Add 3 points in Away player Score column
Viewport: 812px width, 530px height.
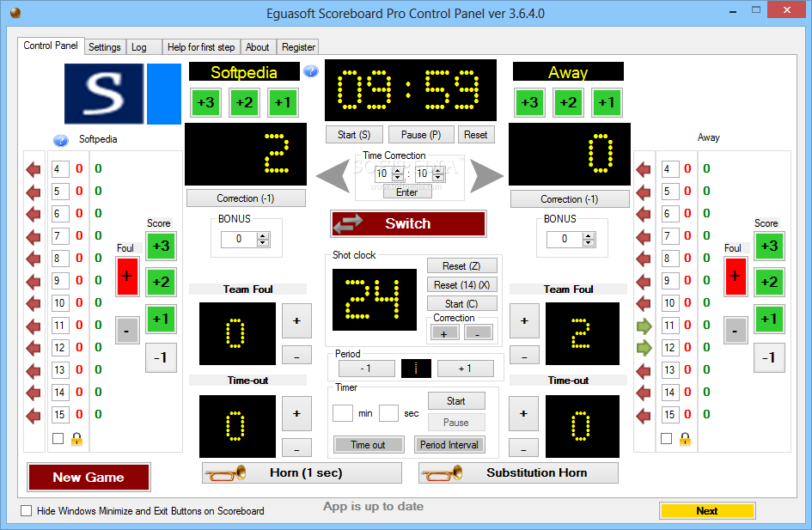769,246
